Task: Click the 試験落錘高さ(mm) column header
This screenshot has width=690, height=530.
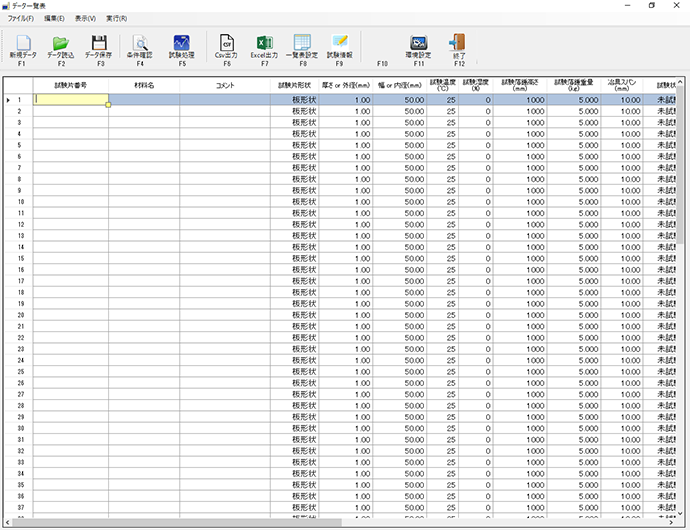Action: [x=520, y=85]
